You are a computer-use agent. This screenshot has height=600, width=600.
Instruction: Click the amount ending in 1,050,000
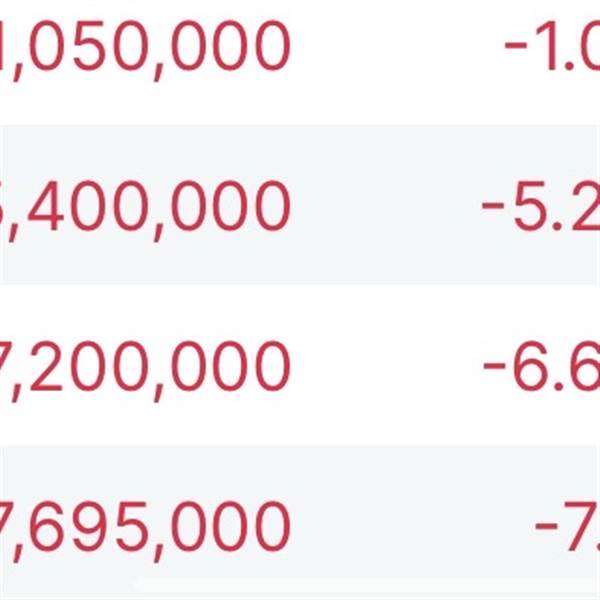(145, 45)
